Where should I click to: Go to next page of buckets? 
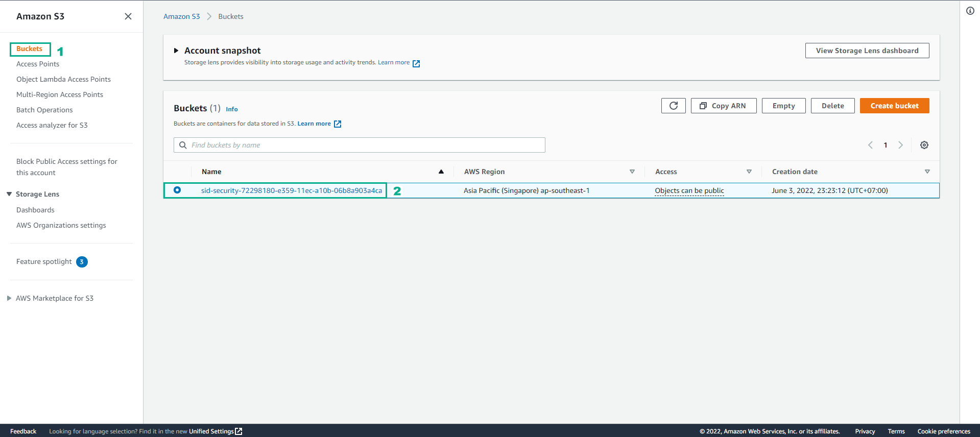pyautogui.click(x=901, y=145)
